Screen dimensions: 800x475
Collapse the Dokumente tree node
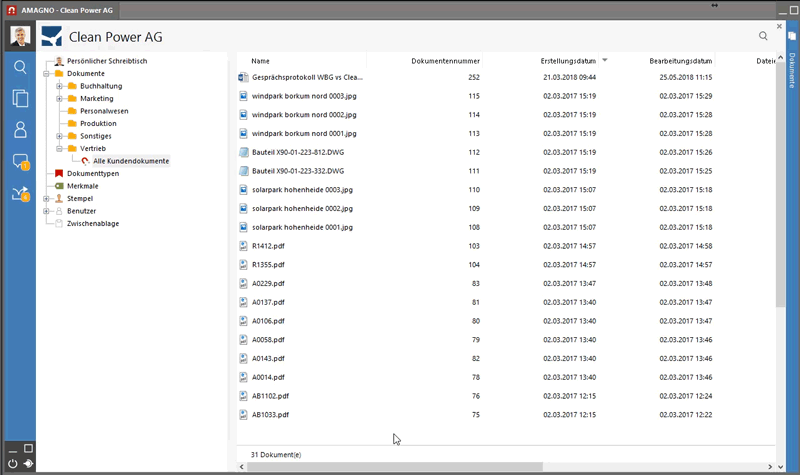pyautogui.click(x=46, y=73)
